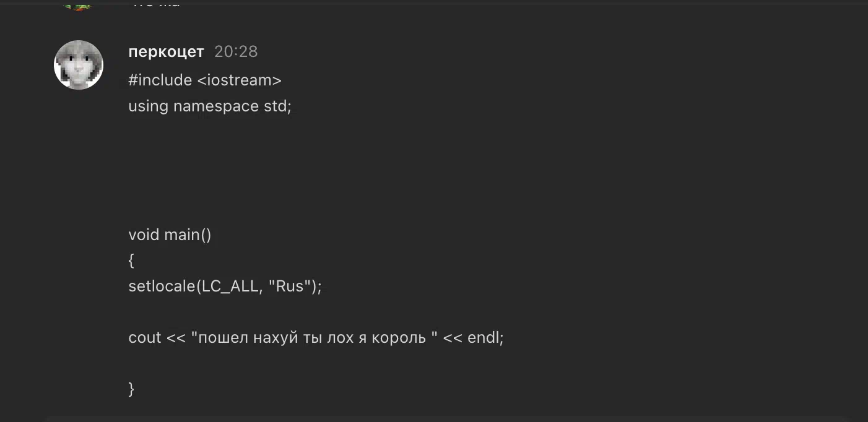Click the word "void"
This screenshot has height=422, width=868.
[x=144, y=235]
